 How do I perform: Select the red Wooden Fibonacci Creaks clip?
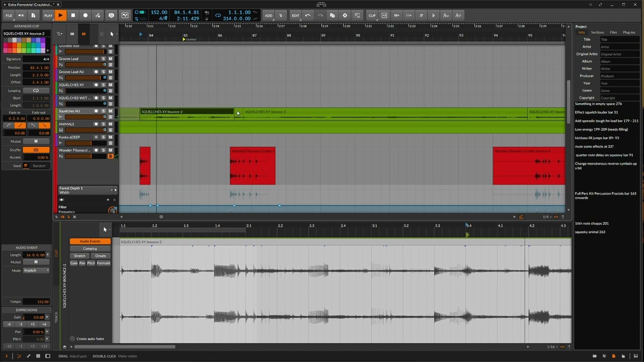point(253,166)
